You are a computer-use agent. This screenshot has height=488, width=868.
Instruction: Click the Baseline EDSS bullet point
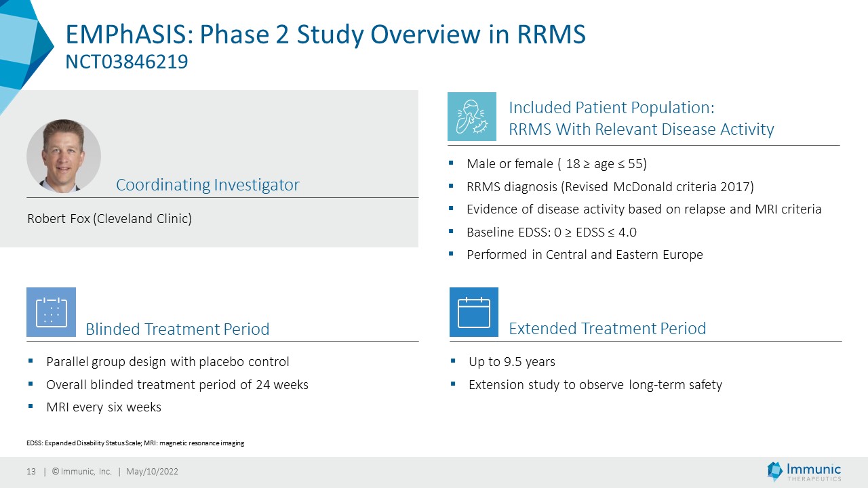tap(543, 232)
